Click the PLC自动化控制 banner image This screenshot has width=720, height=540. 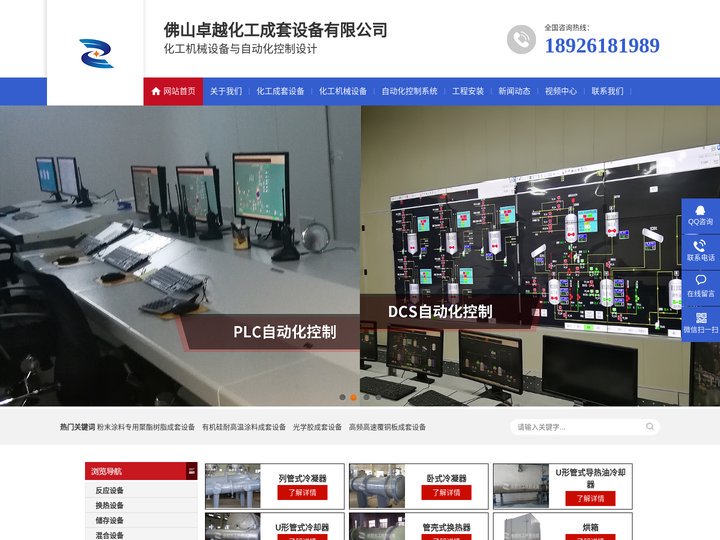180,256
